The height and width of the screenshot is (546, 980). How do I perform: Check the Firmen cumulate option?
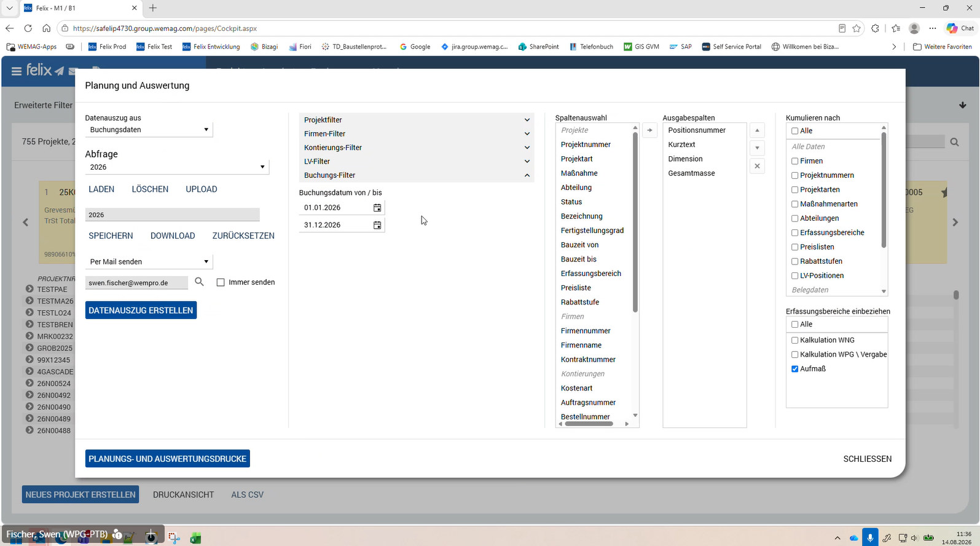click(794, 161)
